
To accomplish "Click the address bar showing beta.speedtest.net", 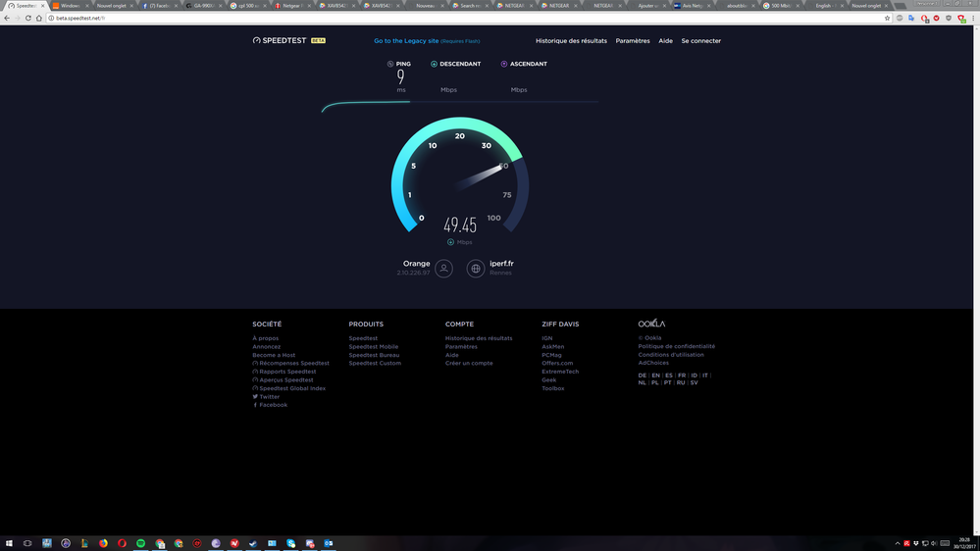I will pyautogui.click(x=392, y=18).
